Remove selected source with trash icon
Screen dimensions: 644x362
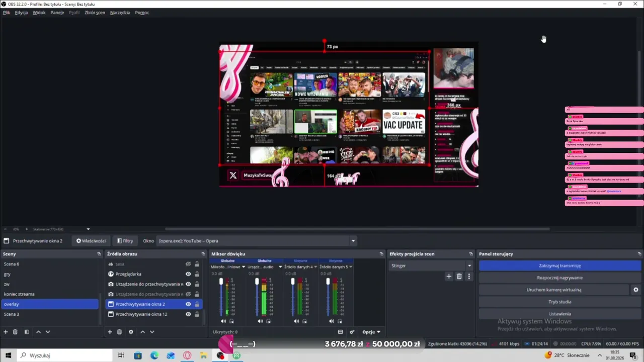[x=119, y=332]
